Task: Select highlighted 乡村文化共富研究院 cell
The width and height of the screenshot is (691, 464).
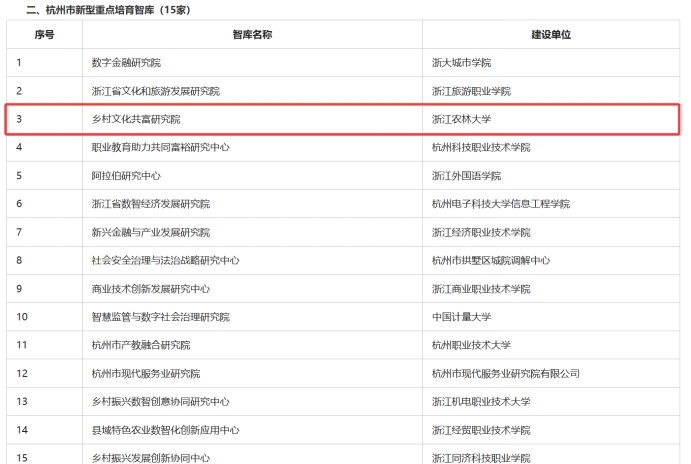Action: pyautogui.click(x=136, y=119)
